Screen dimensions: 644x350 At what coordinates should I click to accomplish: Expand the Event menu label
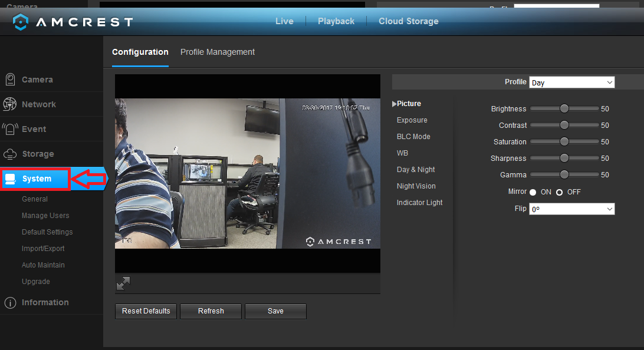[x=34, y=129]
